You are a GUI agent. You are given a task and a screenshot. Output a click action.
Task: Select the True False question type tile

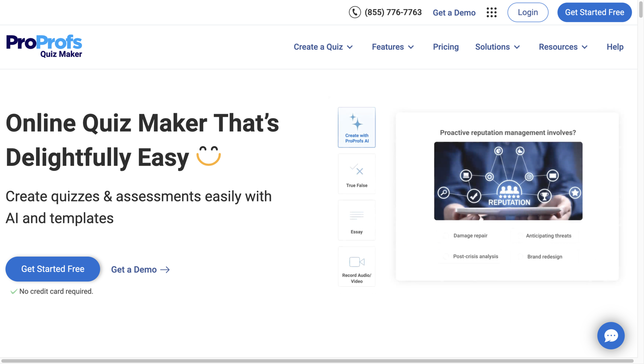[357, 174]
